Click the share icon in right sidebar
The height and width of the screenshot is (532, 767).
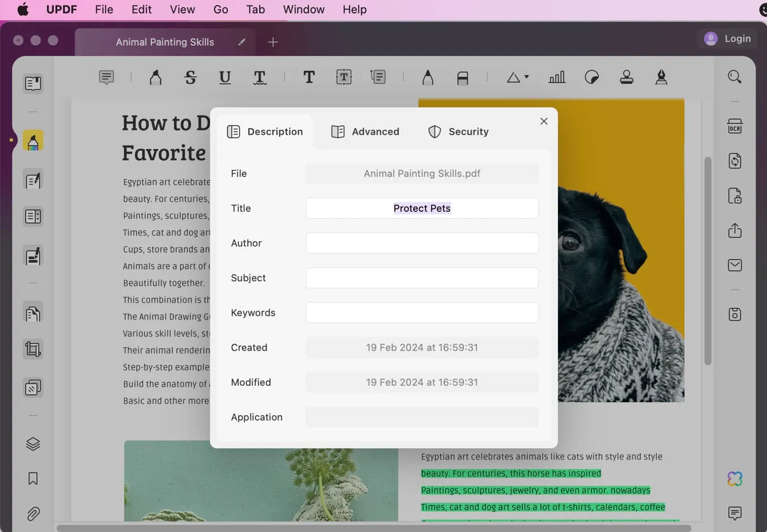(735, 231)
